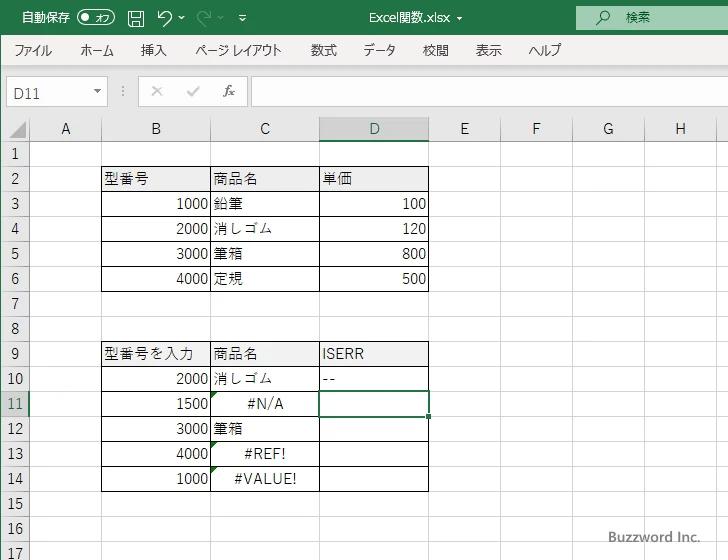Click the #VALUE! error cell
728x560 pixels.
[265, 479]
